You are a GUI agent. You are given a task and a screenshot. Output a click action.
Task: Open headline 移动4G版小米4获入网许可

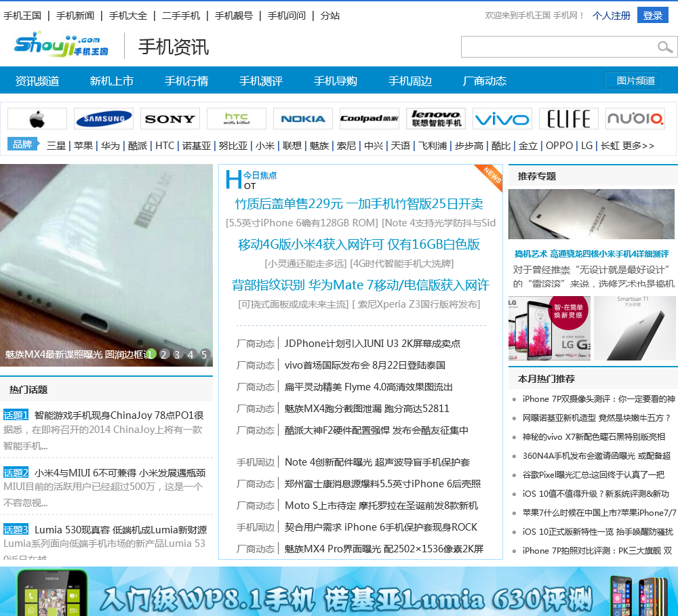click(359, 244)
